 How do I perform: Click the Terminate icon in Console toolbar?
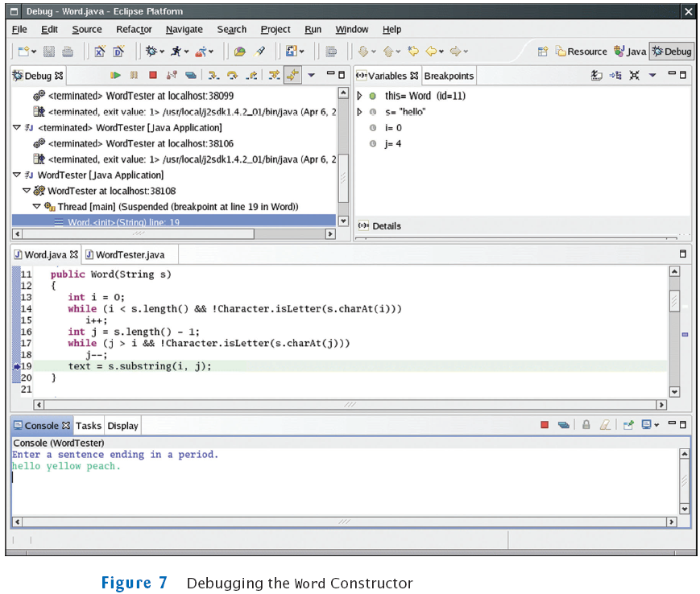coord(545,425)
